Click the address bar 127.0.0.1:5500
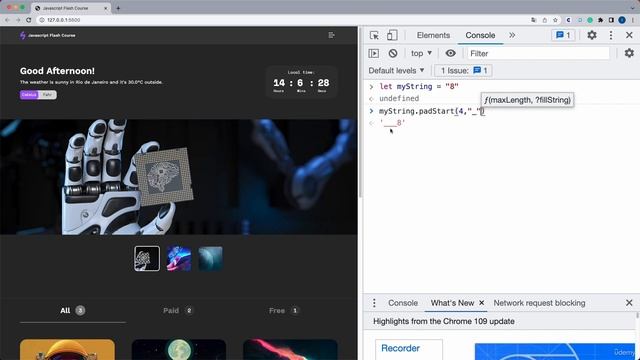 click(x=63, y=20)
